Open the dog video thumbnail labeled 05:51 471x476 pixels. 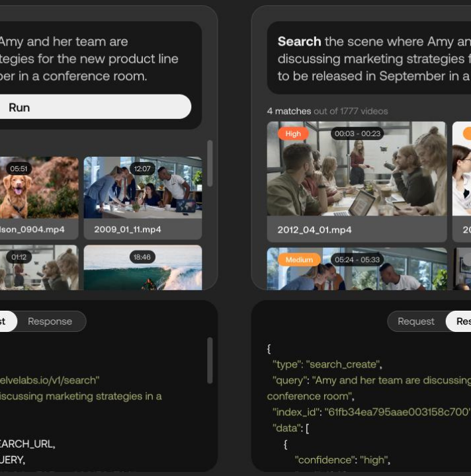click(39, 187)
